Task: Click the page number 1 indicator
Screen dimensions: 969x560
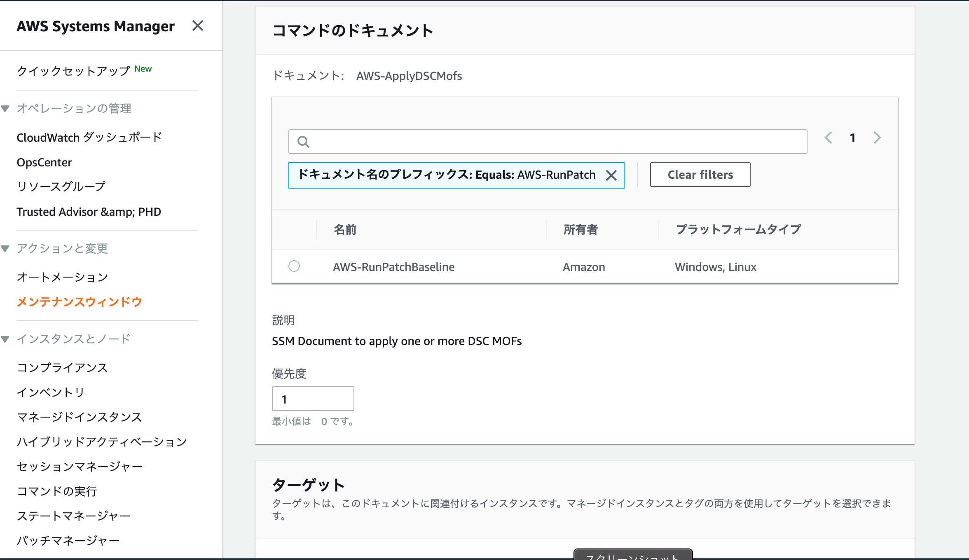Action: (853, 138)
